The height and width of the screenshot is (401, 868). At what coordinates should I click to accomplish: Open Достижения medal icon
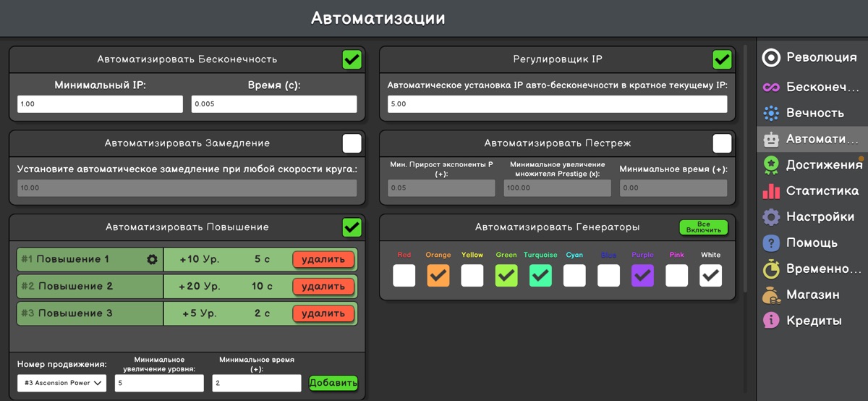pos(772,165)
